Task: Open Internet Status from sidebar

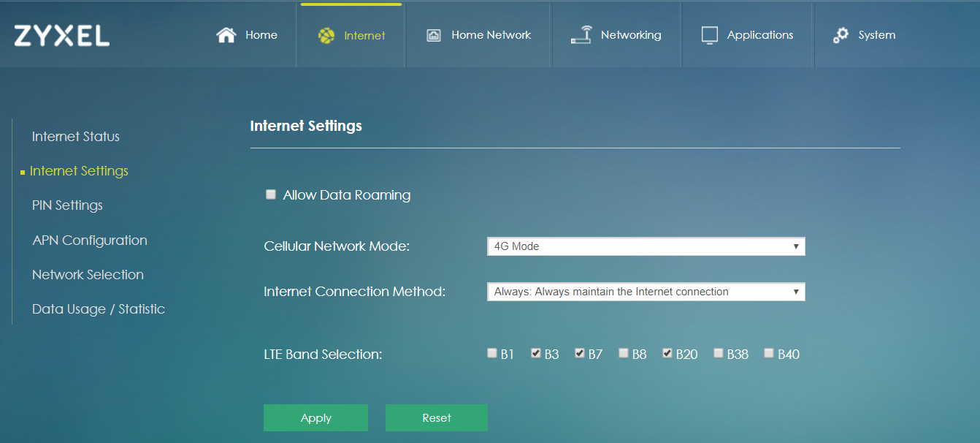Action: point(76,137)
